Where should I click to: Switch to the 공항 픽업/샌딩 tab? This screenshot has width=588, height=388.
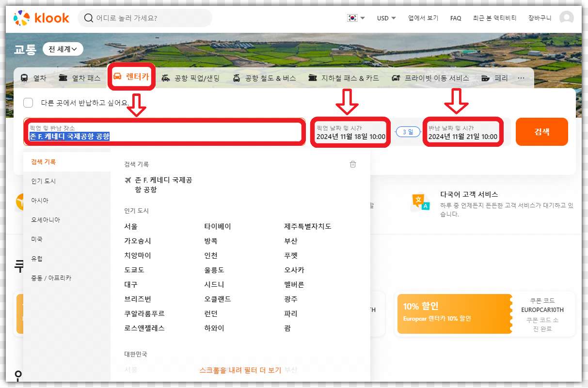tap(191, 78)
